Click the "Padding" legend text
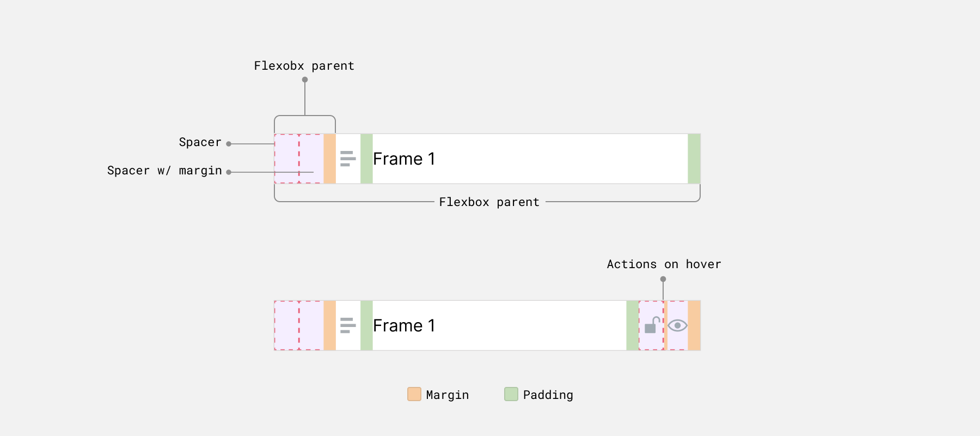The height and width of the screenshot is (436, 980). [548, 395]
